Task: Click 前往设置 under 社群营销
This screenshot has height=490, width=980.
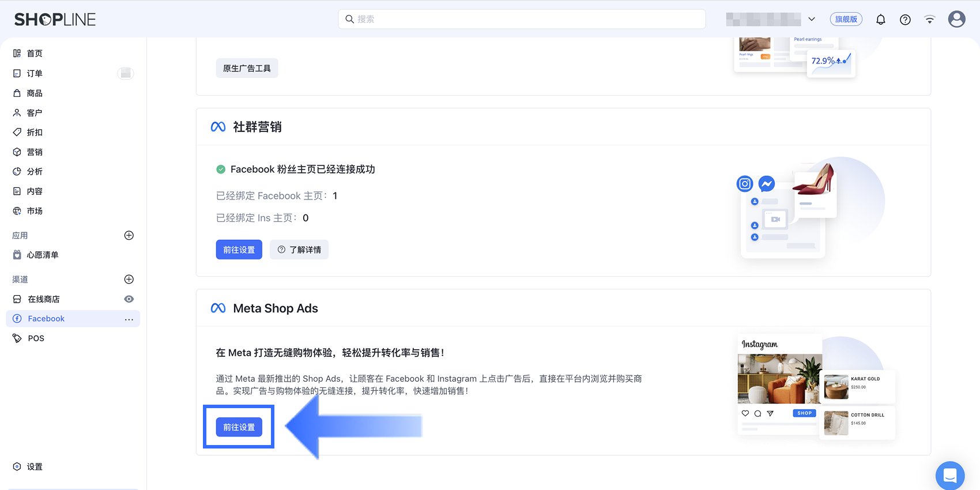Action: 239,250
